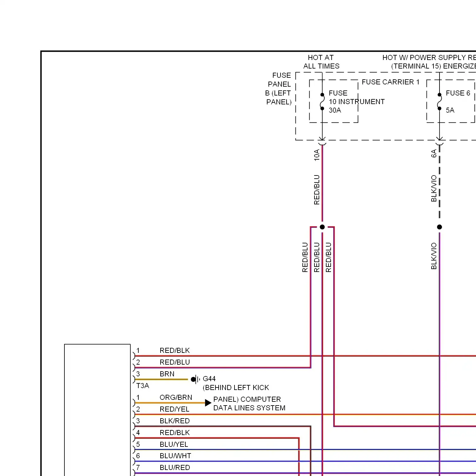Click the 'BRN' wire label at pin 3
Screen dimensions: 476x476
pos(167,374)
